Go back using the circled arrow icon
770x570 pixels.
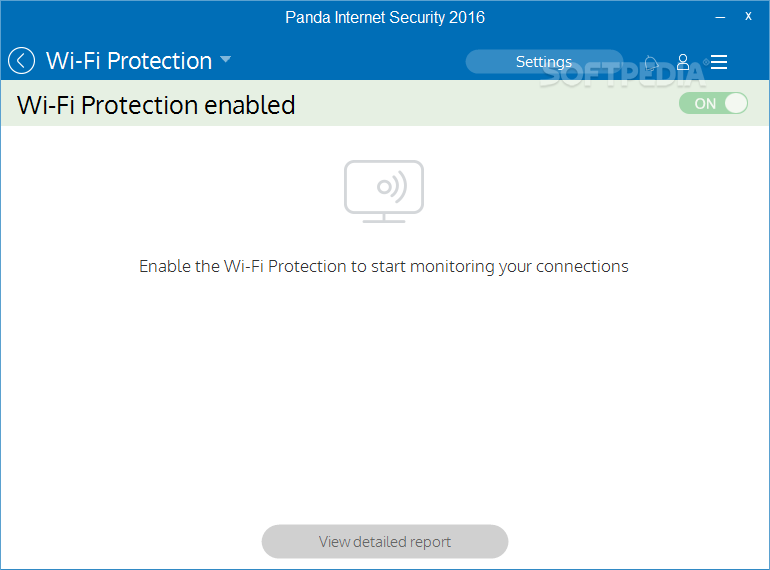pyautogui.click(x=22, y=61)
